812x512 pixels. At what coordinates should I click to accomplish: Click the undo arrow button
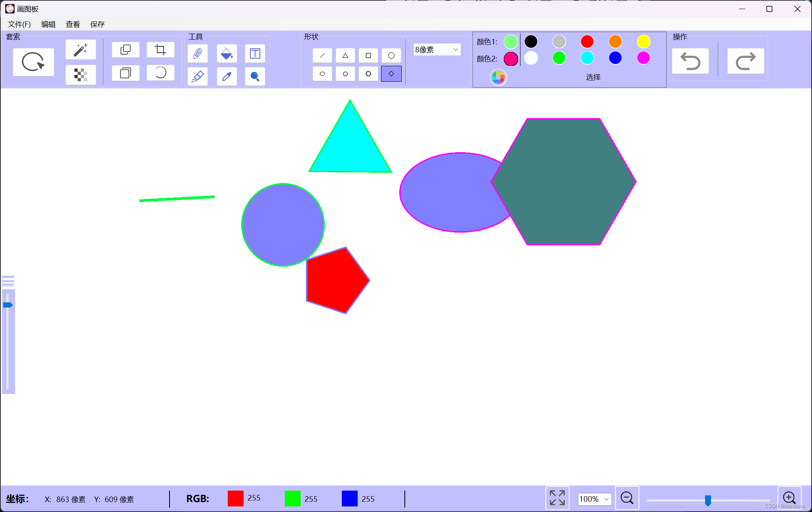tap(690, 61)
